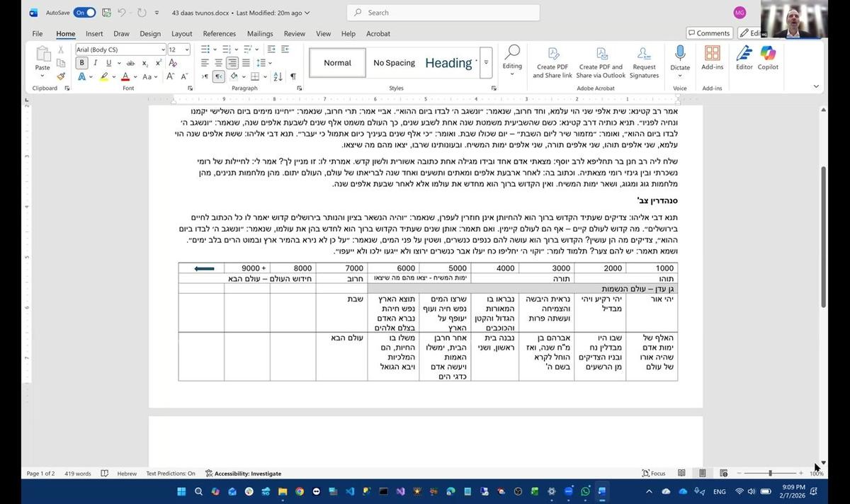The image size is (850, 504).
Task: Open the Dictate microphone tool
Action: (680, 58)
